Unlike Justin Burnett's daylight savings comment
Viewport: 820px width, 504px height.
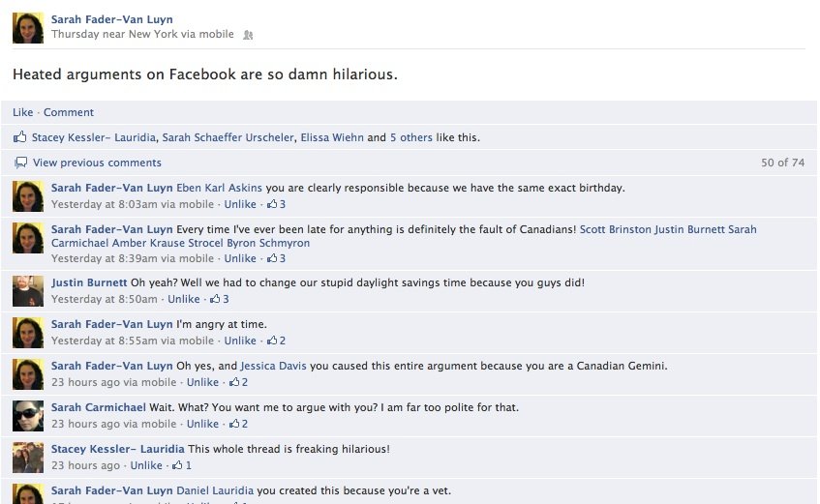[184, 299]
